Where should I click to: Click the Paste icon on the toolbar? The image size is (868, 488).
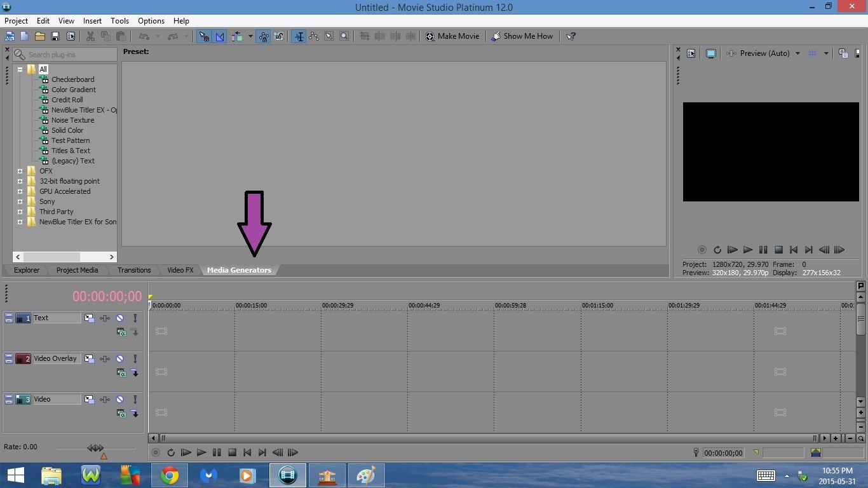click(x=121, y=36)
